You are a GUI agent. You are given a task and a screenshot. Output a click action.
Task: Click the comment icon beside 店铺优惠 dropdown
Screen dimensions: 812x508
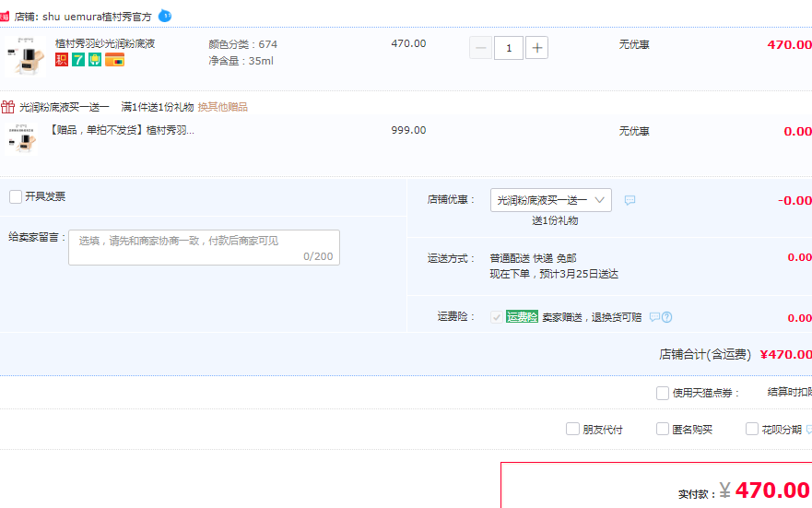pyautogui.click(x=630, y=200)
